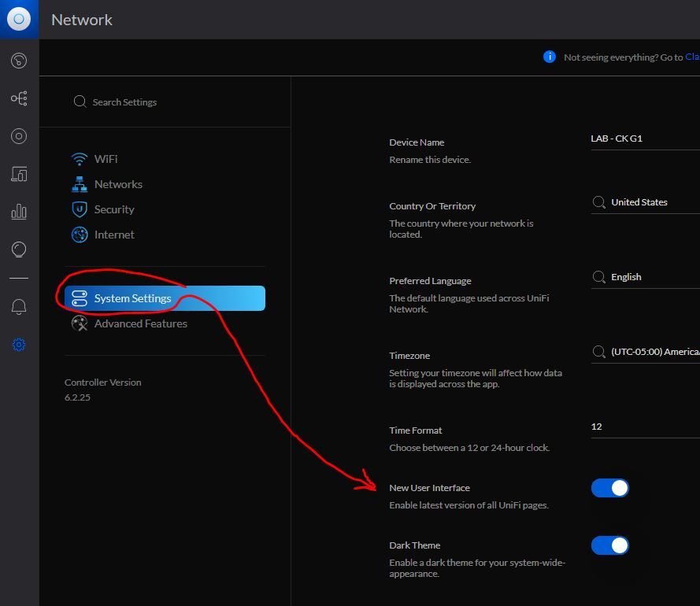
Task: Open the Statistics bar chart icon
Action: 19,212
